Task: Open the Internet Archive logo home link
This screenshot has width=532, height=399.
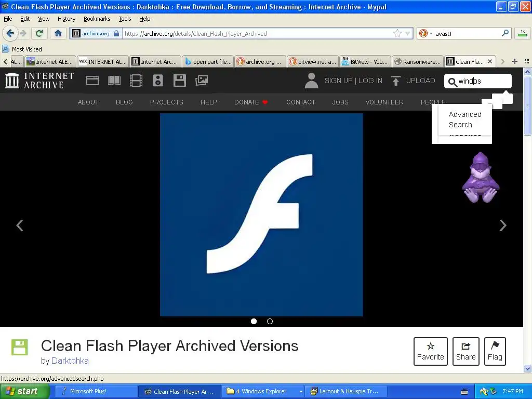Action: click(x=39, y=81)
